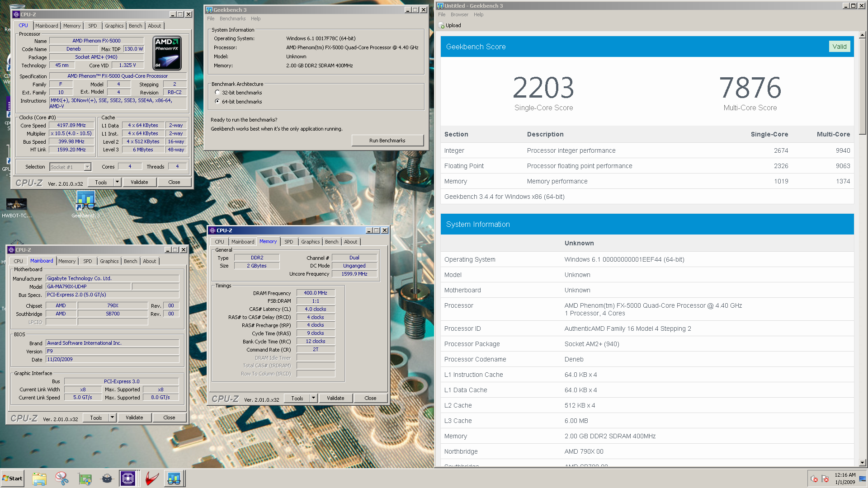Image resolution: width=868 pixels, height=488 pixels.
Task: Click the Multiplier value x 10.5 (4.0 - 10.5)
Action: [x=71, y=134]
